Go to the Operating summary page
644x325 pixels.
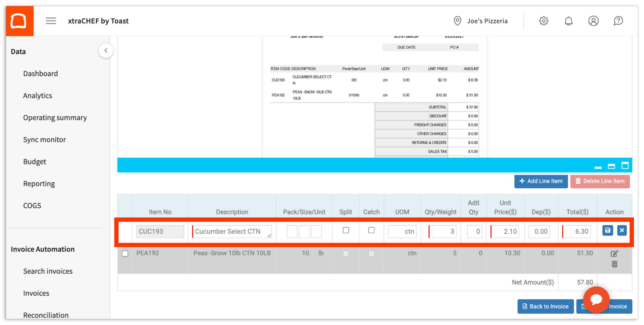(55, 117)
